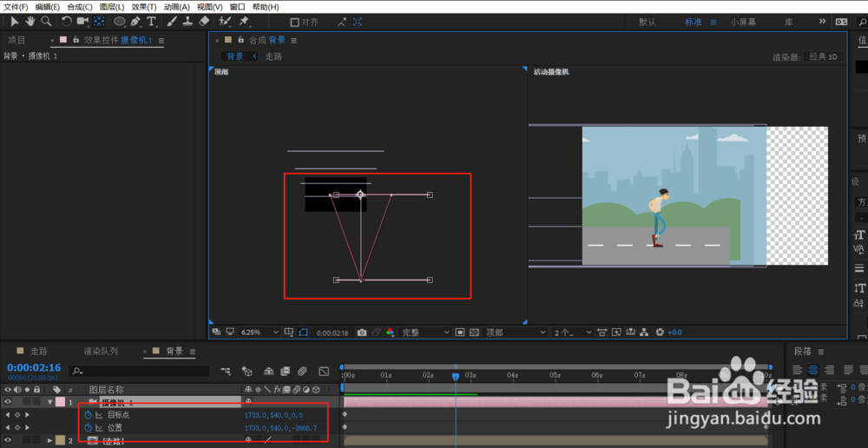Select the Rotation tool
This screenshot has height=448, width=868.
[67, 22]
